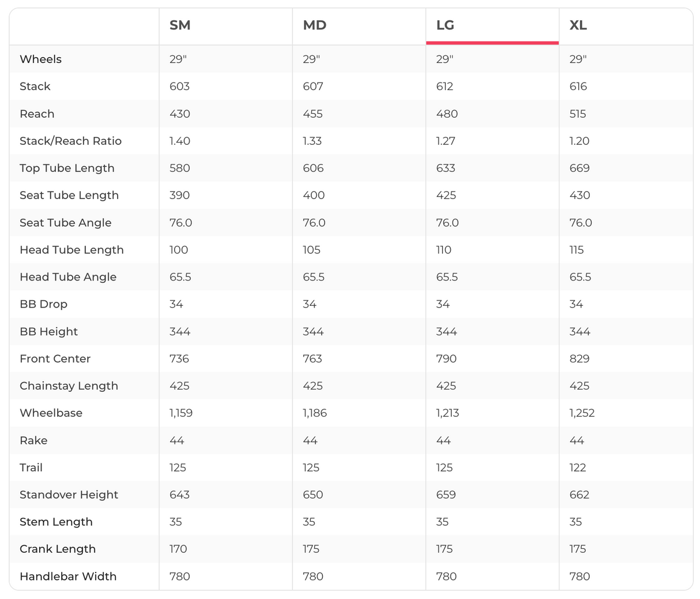700x599 pixels.
Task: Click the XL Reach value 515
Action: pyautogui.click(x=578, y=114)
